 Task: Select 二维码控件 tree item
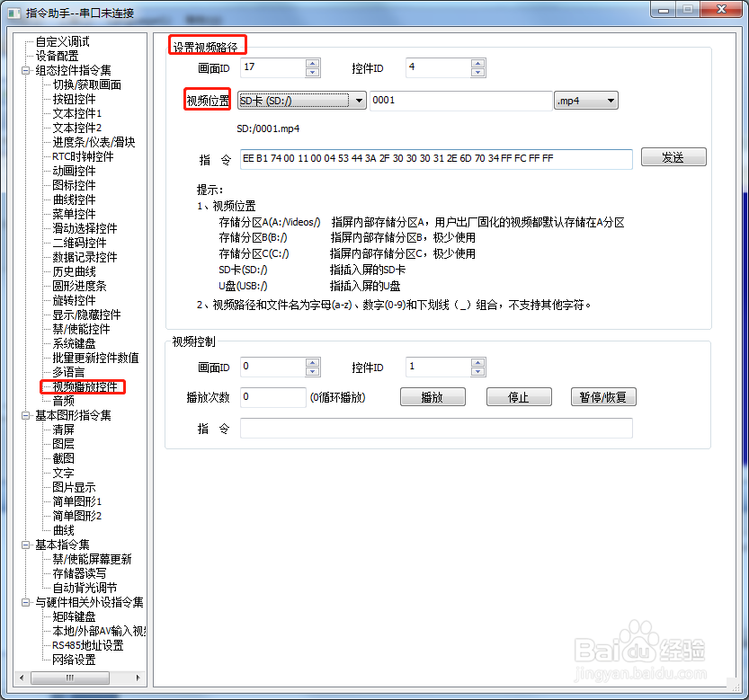click(79, 243)
